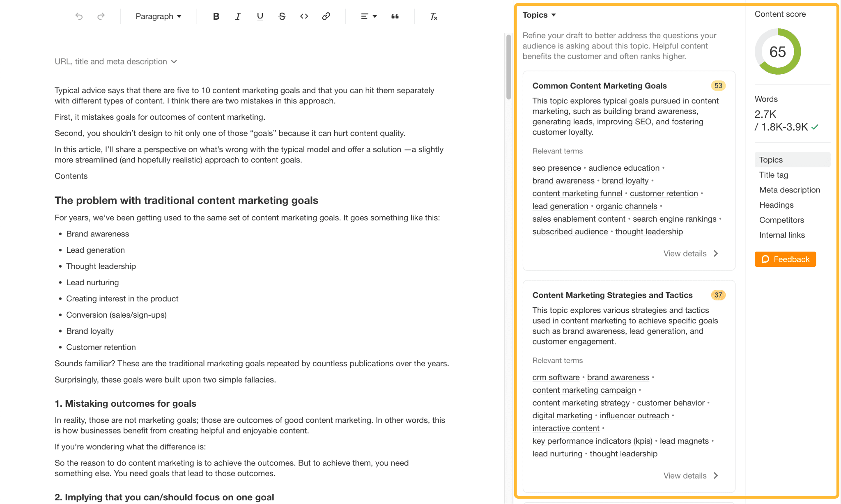Click the Bold formatting icon
Screen dimensions: 841x504
coord(216,16)
